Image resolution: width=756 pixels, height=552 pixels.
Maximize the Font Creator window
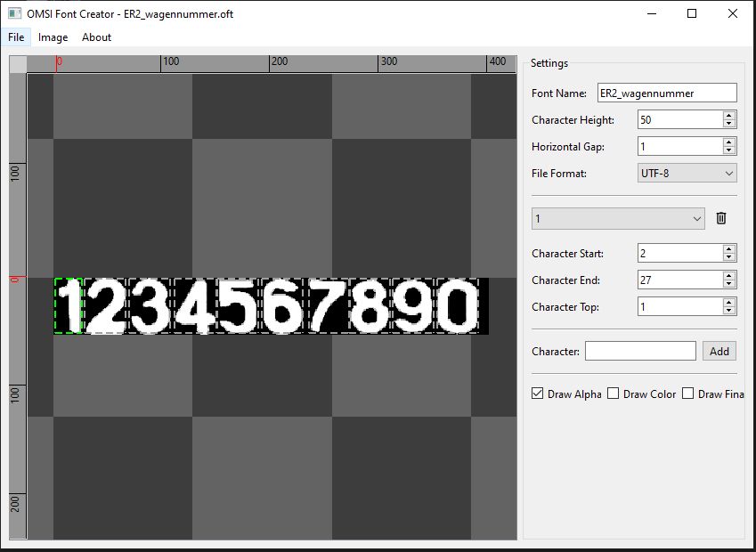click(692, 13)
